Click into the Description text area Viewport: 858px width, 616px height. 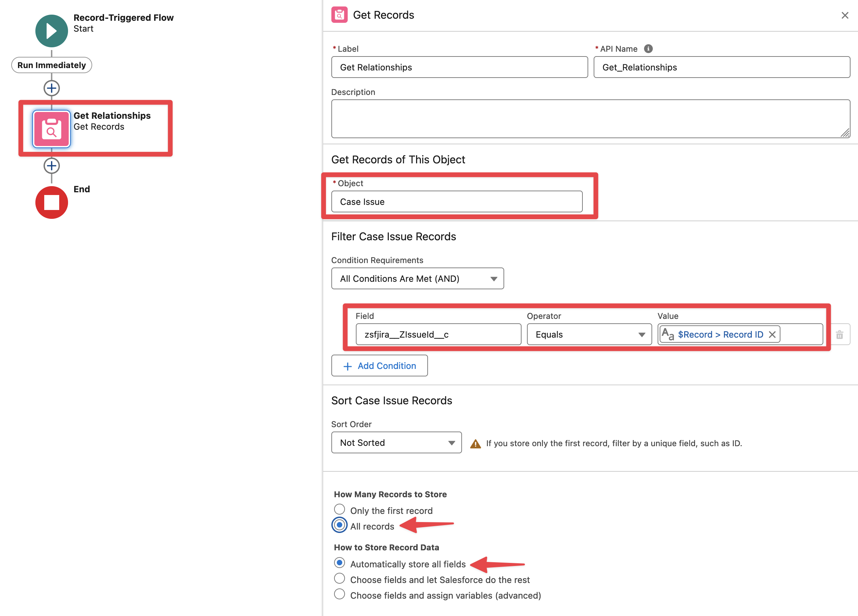coord(590,119)
